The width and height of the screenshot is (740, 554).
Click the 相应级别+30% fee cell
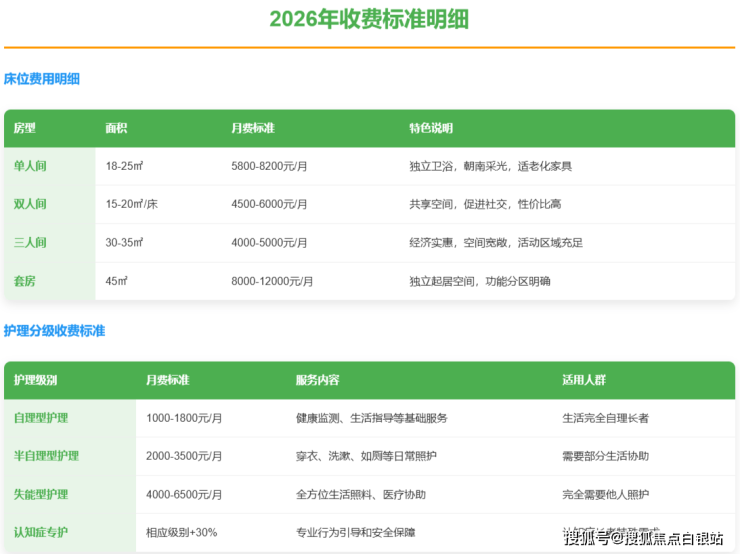pos(181,533)
